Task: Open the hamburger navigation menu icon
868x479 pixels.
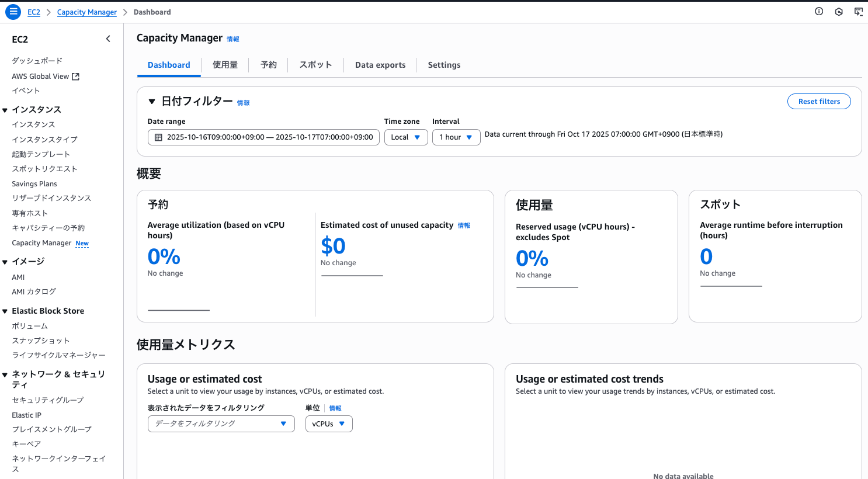Action: coord(13,12)
